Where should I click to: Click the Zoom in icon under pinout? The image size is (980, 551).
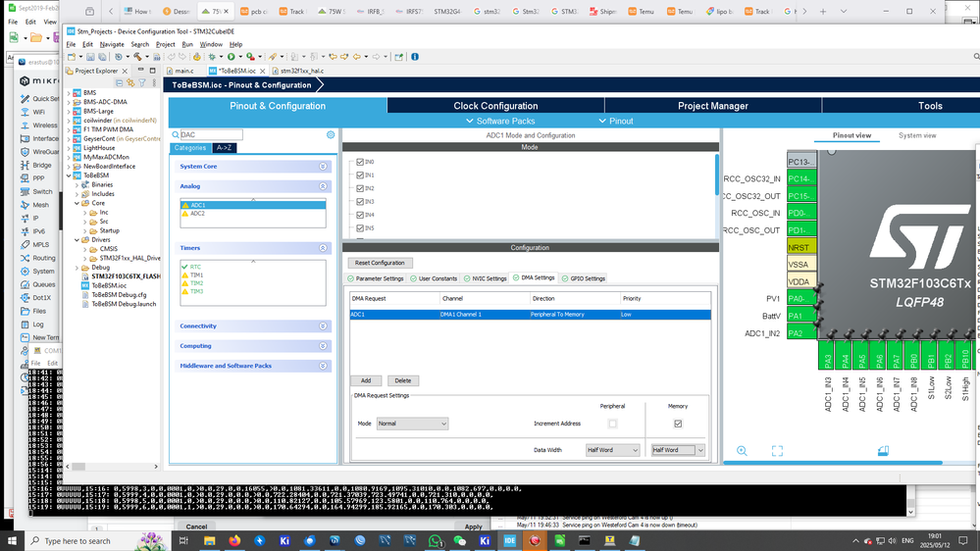click(742, 450)
